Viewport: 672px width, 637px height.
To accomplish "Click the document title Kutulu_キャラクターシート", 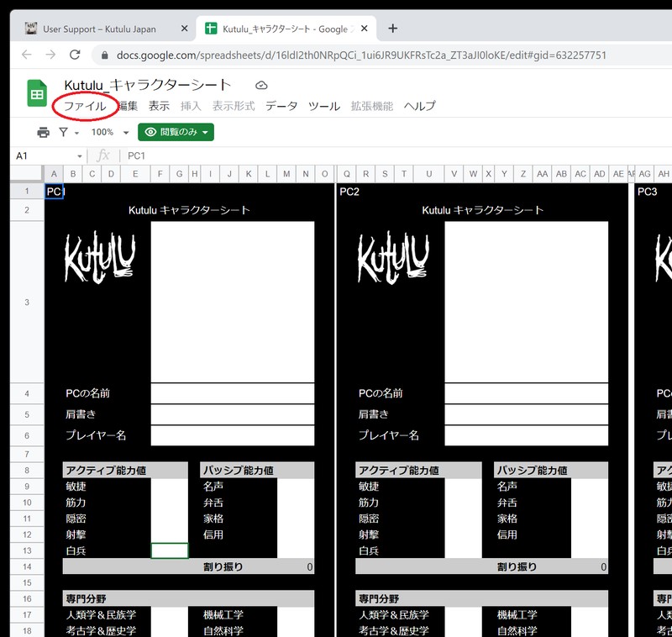I will click(x=148, y=86).
